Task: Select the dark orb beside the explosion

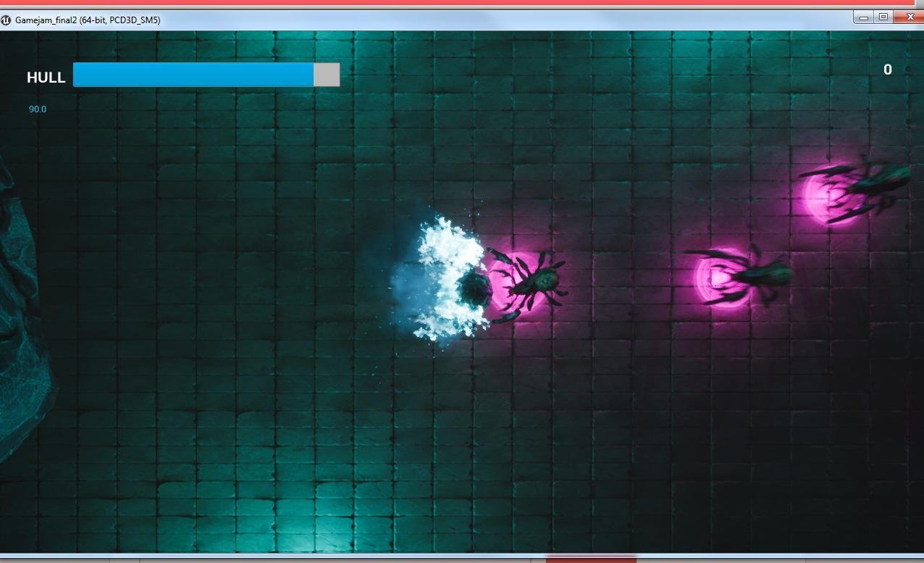Action: 474,288
